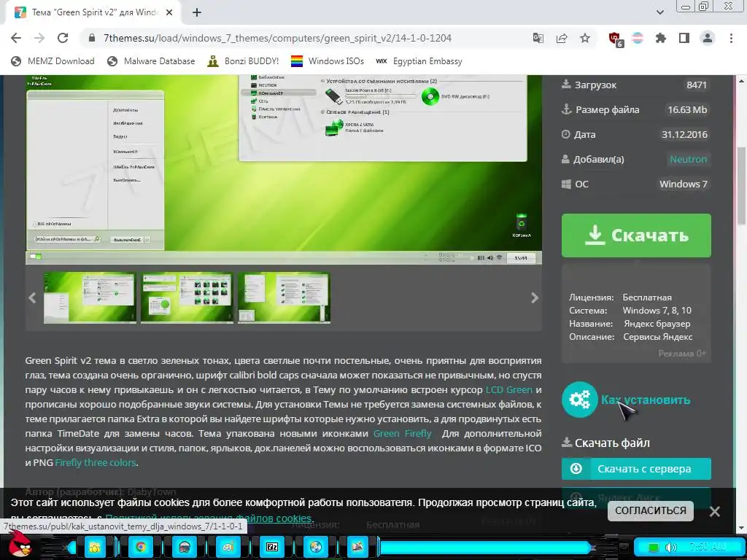Image resolution: width=747 pixels, height=560 pixels.
Task: Click the Windows 7 OS value
Action: [x=683, y=184]
